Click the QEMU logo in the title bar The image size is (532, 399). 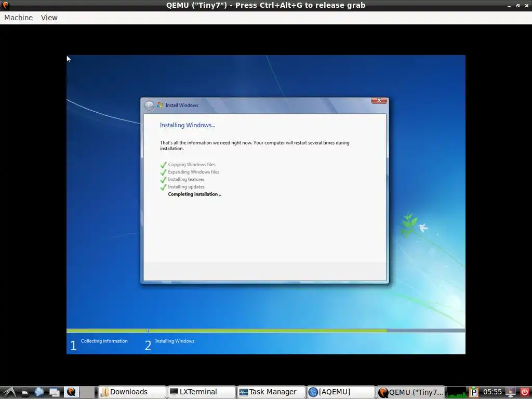tap(6, 5)
